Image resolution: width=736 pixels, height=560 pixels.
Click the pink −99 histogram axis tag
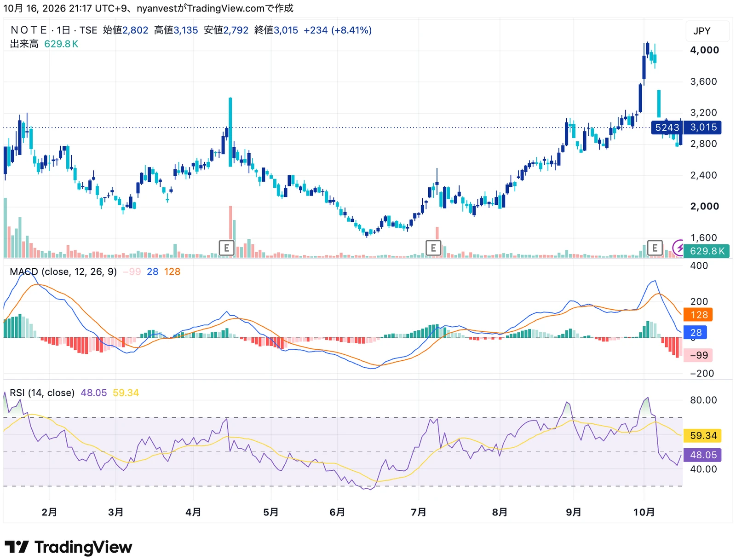pos(698,355)
